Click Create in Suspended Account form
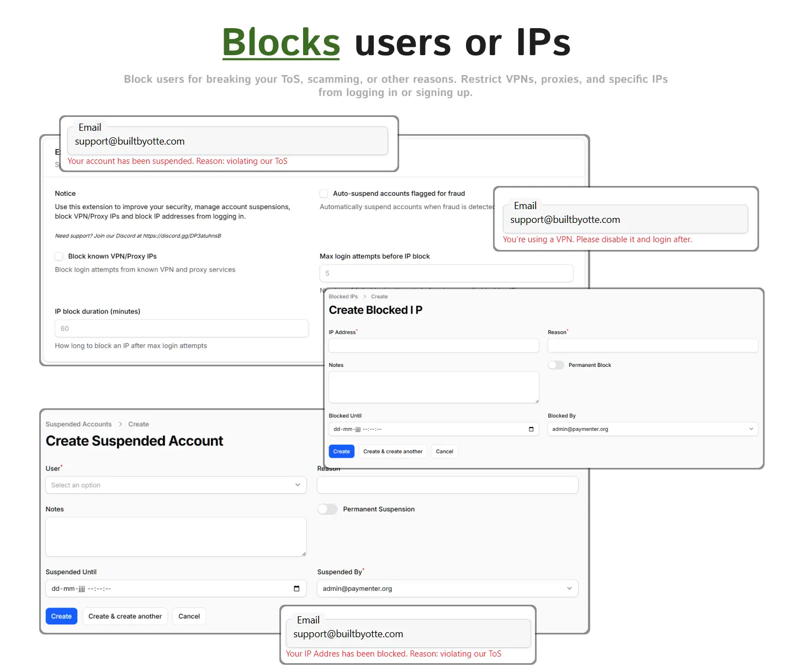This screenshot has height=672, width=795. [61, 616]
